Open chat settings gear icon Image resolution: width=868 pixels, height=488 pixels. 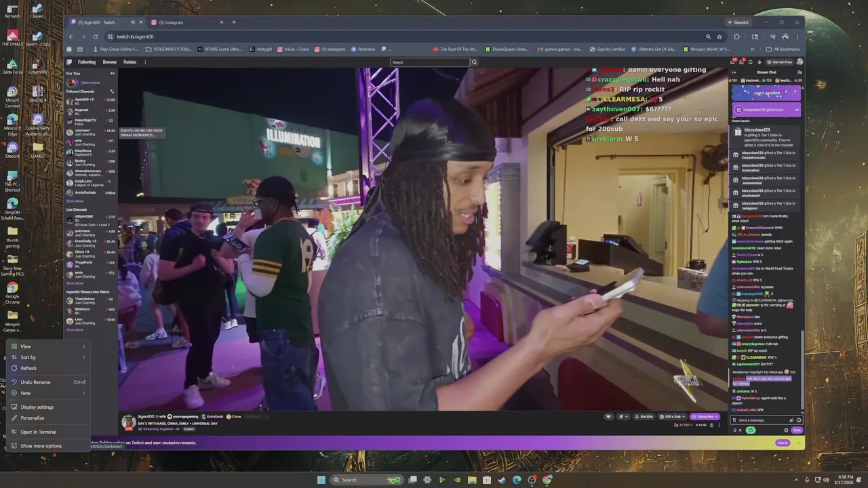click(786, 430)
